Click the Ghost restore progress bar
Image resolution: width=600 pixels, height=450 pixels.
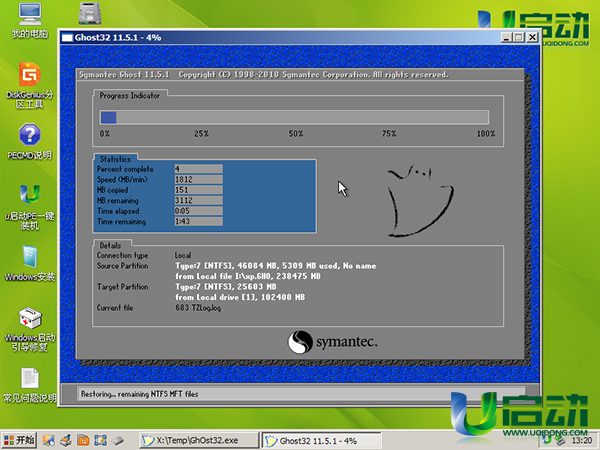[x=297, y=117]
